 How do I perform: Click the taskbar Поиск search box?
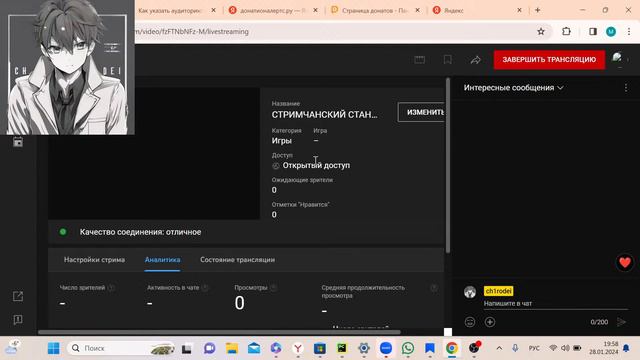(x=122, y=348)
